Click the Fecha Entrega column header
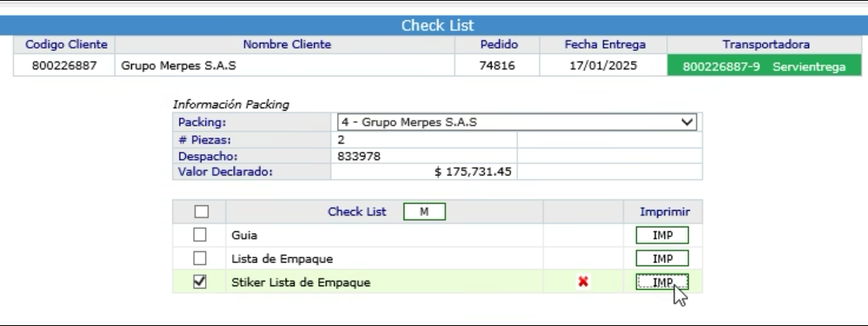This screenshot has height=326, width=868. tap(604, 45)
